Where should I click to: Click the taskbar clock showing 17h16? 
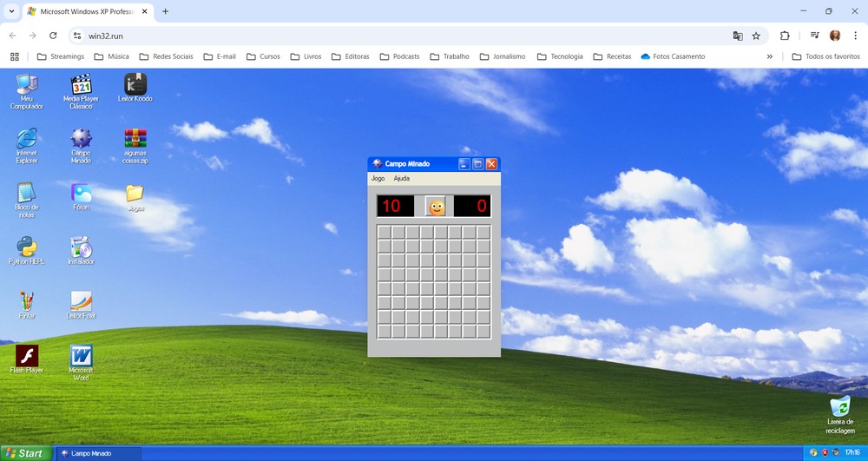(853, 452)
